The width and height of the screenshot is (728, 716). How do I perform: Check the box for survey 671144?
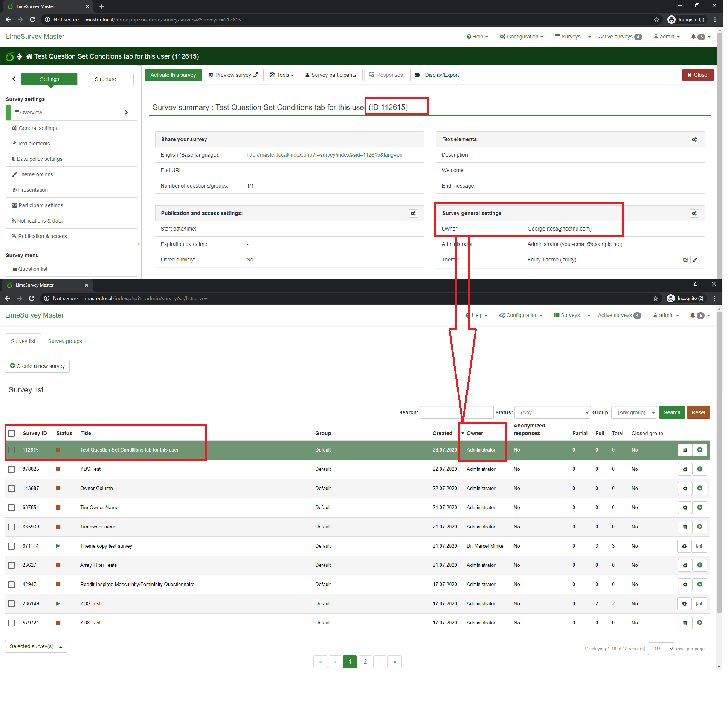[11, 546]
